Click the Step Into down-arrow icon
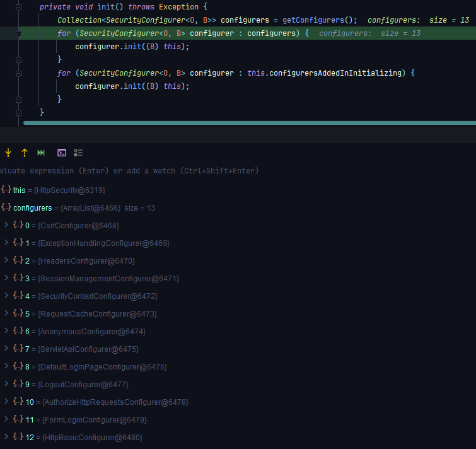 pos(8,153)
